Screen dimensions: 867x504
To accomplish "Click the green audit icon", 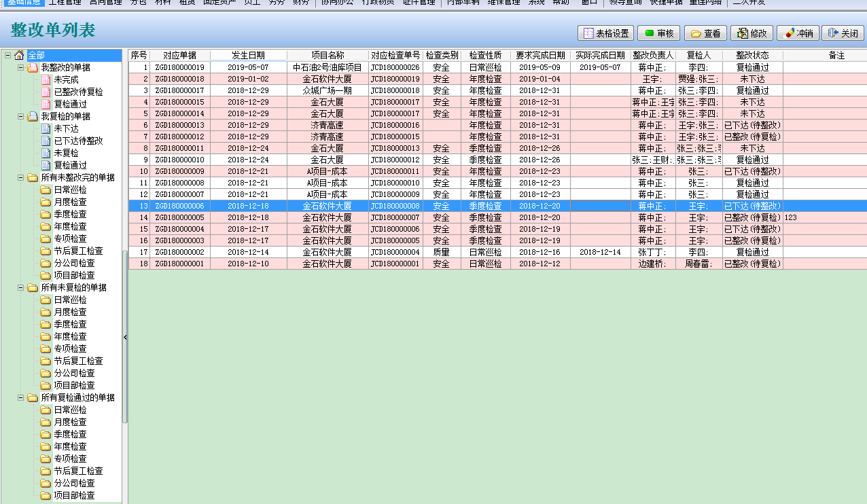I will click(649, 33).
